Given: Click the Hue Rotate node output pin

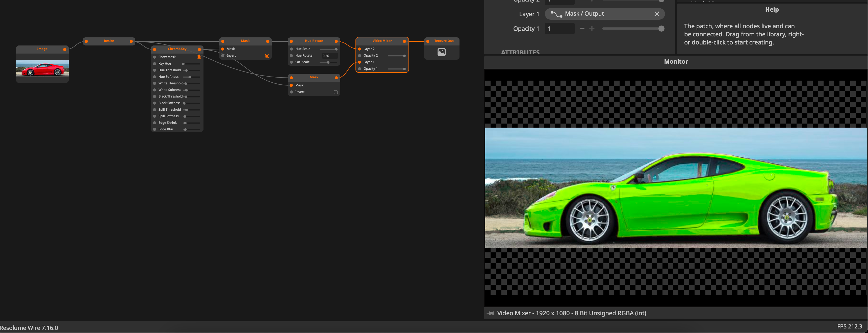Looking at the screenshot, I should pos(336,41).
